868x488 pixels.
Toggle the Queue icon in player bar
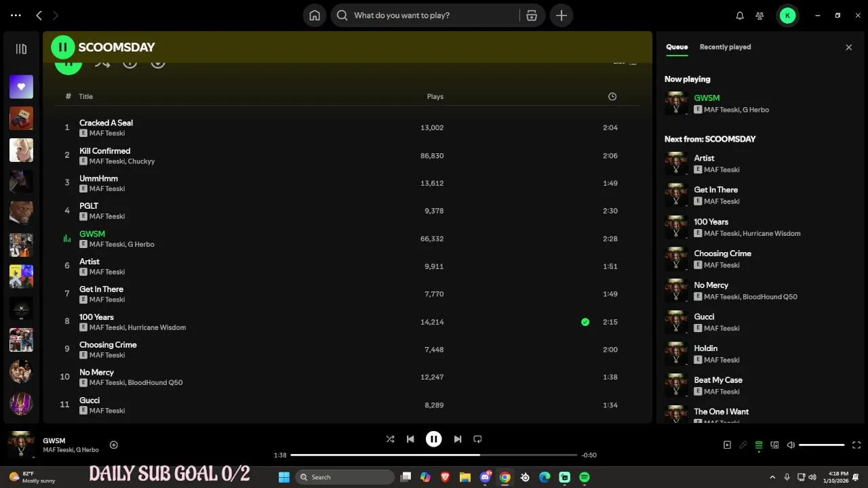pyautogui.click(x=759, y=445)
